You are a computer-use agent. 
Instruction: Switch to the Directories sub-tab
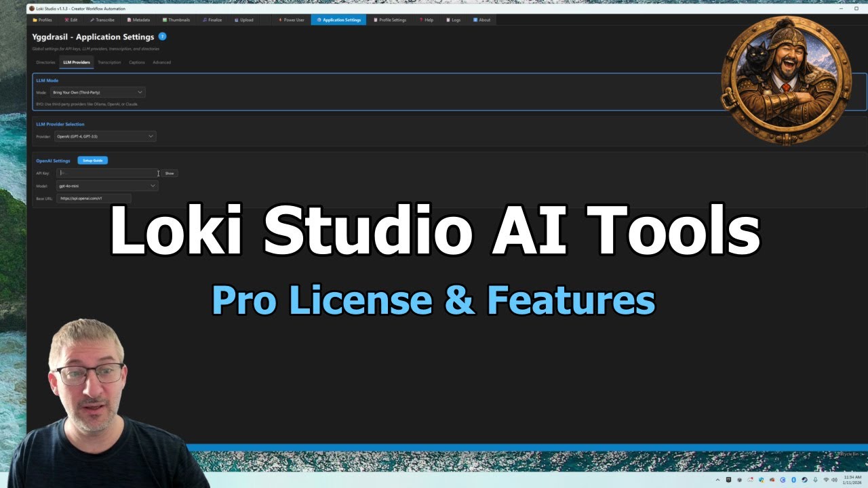coord(45,62)
